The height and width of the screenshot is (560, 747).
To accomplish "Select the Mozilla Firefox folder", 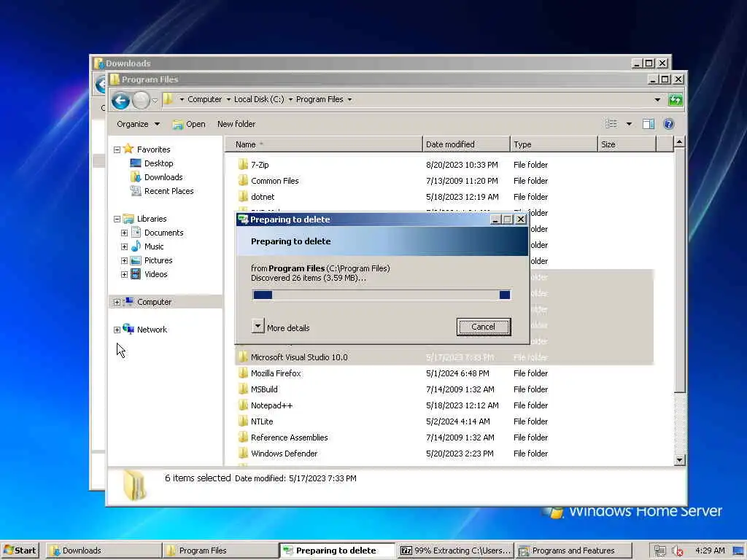I will tap(276, 373).
